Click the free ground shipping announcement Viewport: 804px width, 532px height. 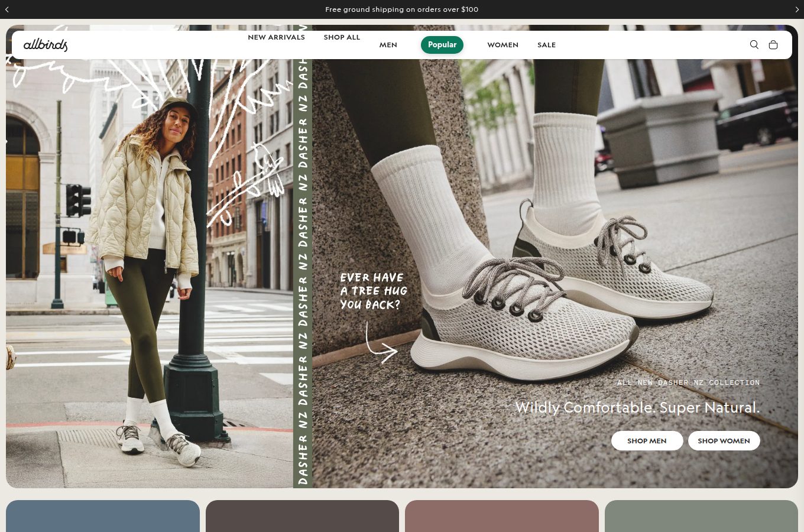[402, 9]
